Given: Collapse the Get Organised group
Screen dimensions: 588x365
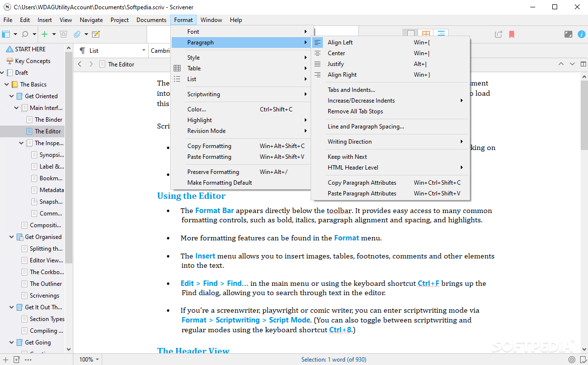Looking at the screenshot, I should [x=12, y=237].
